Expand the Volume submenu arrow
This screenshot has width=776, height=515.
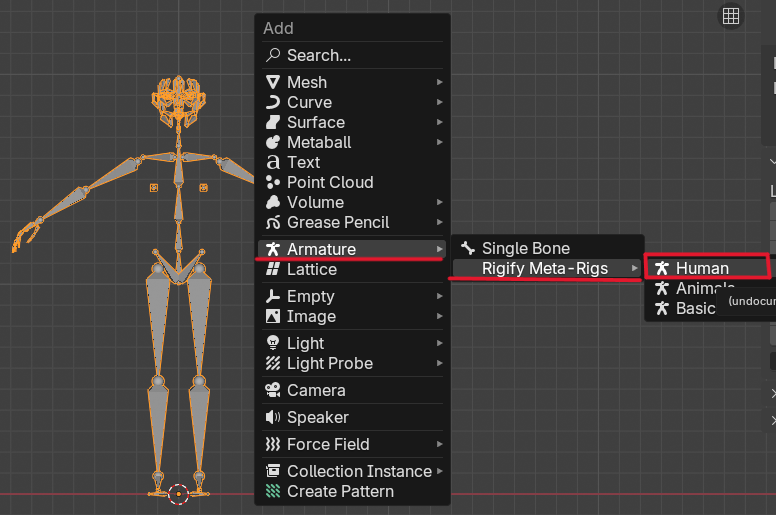(x=439, y=202)
